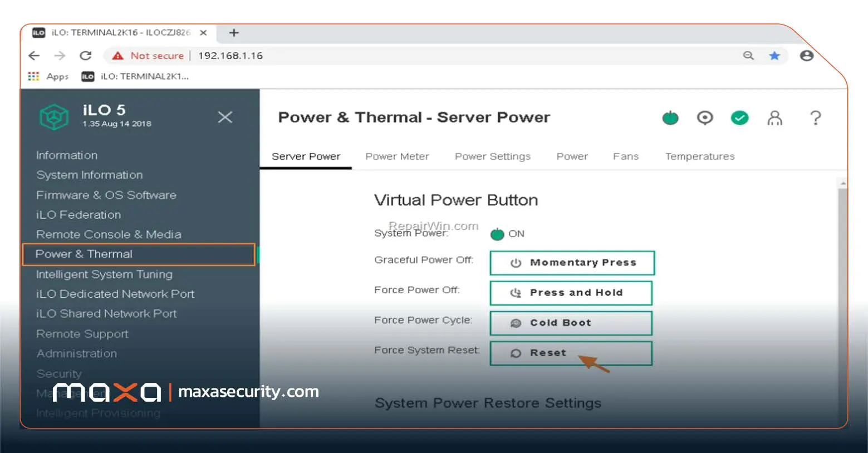The width and height of the screenshot is (868, 453).
Task: Click the browser Back arrow
Action: 34,56
